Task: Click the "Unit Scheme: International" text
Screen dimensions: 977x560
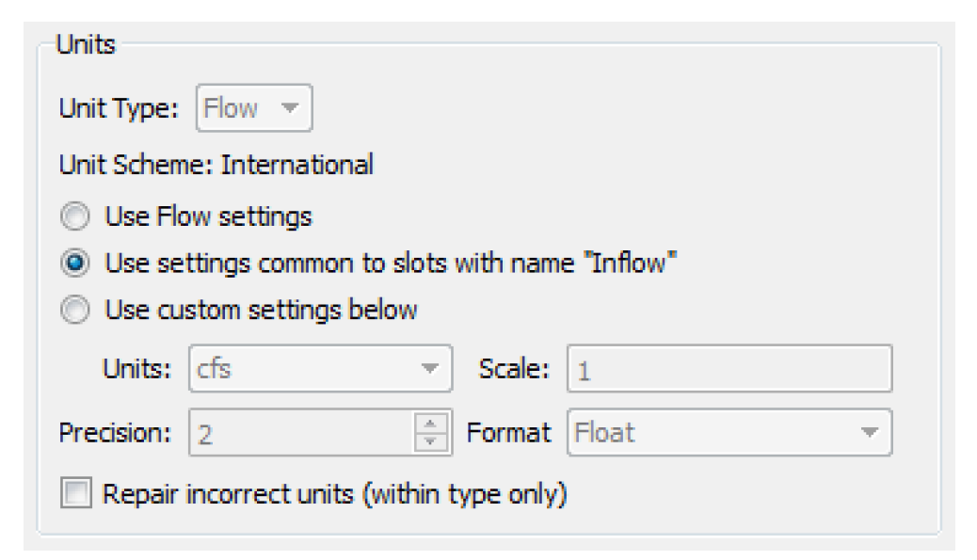Action: (x=216, y=166)
